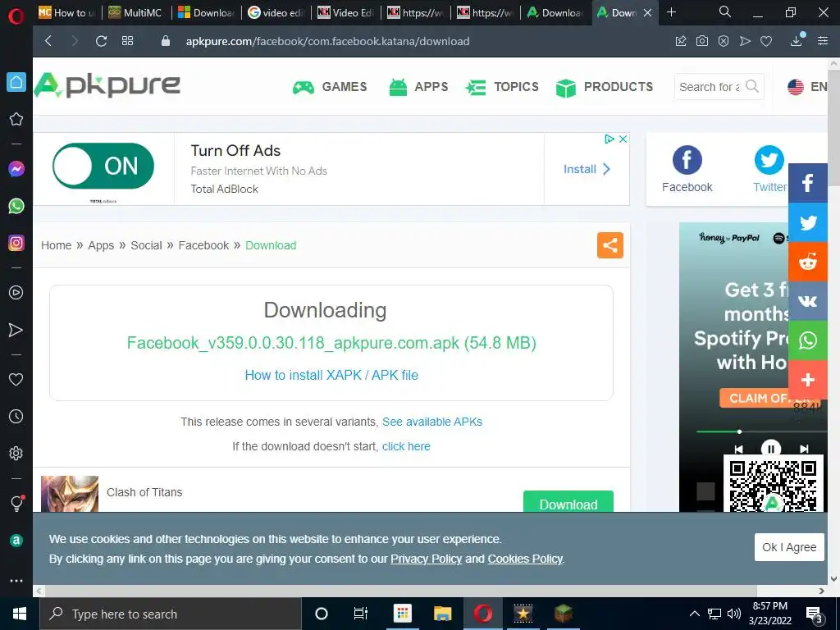840x630 pixels.
Task: Pause the Spotify ad playback
Action: (771, 449)
